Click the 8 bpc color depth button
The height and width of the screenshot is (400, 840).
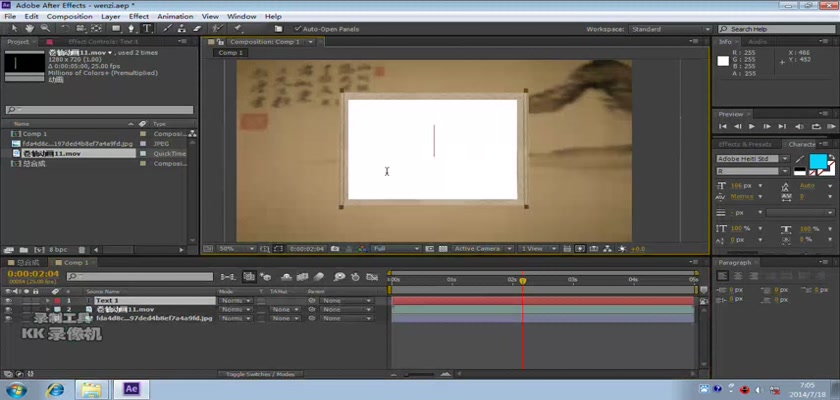coord(58,250)
